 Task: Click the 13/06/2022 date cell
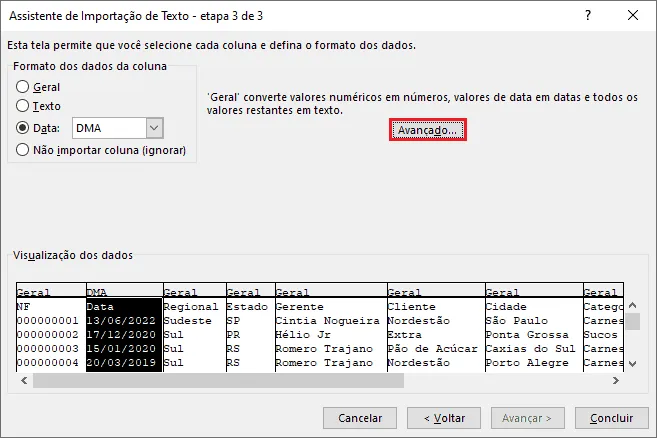(x=121, y=321)
